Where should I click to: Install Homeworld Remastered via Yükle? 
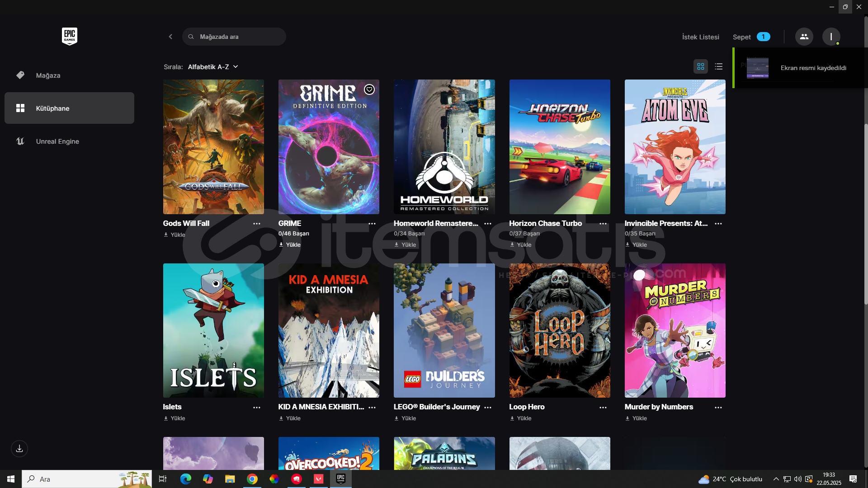[405, 245]
